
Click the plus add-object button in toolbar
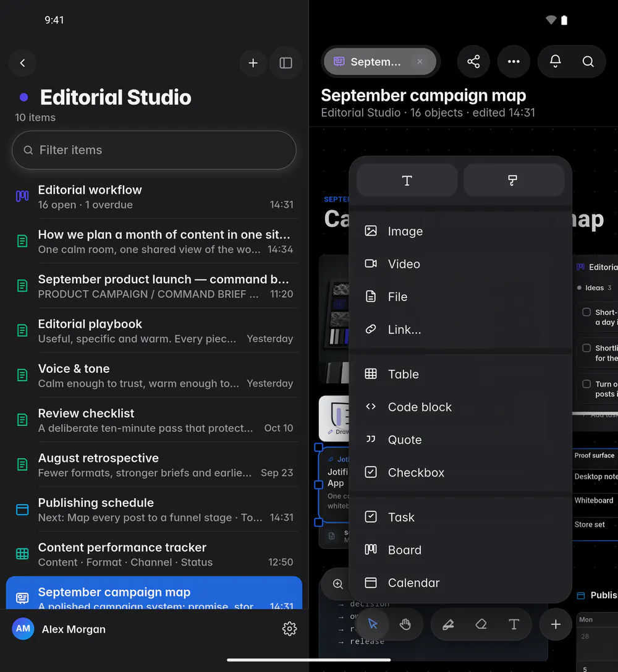pos(556,624)
